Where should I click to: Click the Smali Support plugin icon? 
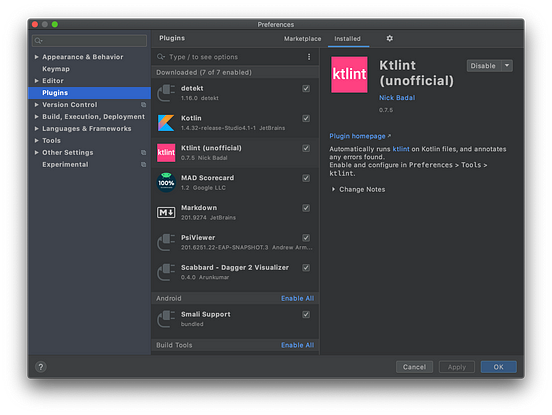tap(166, 319)
